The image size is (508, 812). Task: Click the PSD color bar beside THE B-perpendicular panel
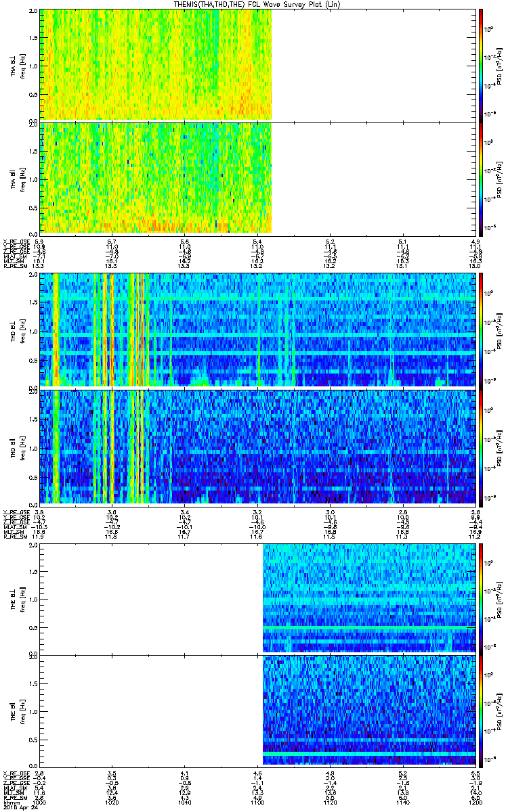(x=481, y=599)
